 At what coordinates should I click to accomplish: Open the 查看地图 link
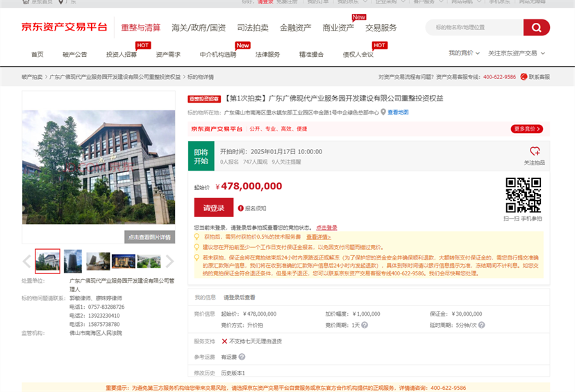(x=398, y=112)
